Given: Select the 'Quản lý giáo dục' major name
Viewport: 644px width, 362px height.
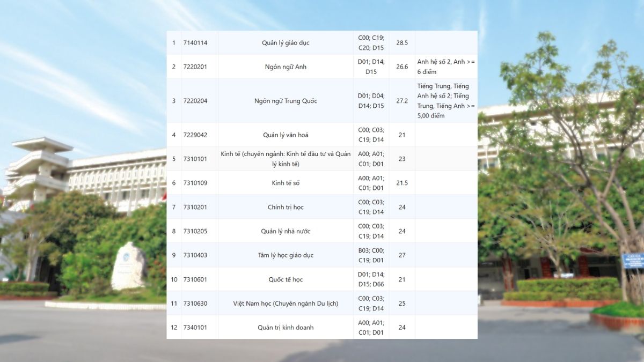Looking at the screenshot, I should (286, 43).
